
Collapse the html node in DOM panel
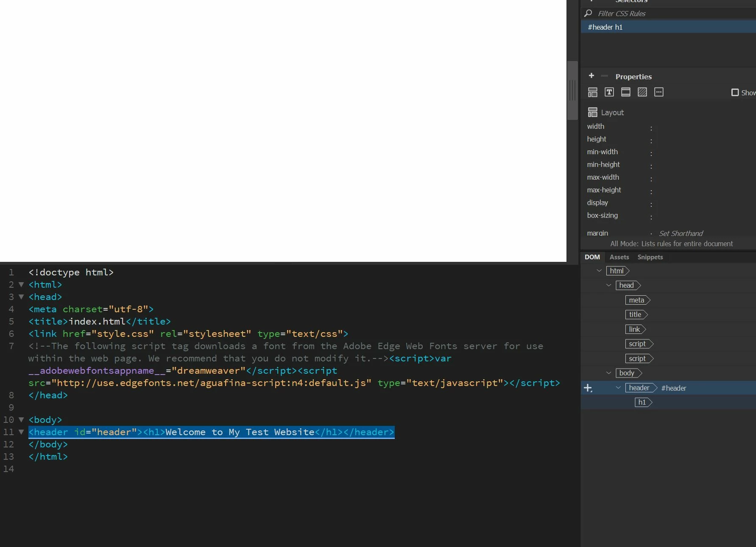click(599, 271)
